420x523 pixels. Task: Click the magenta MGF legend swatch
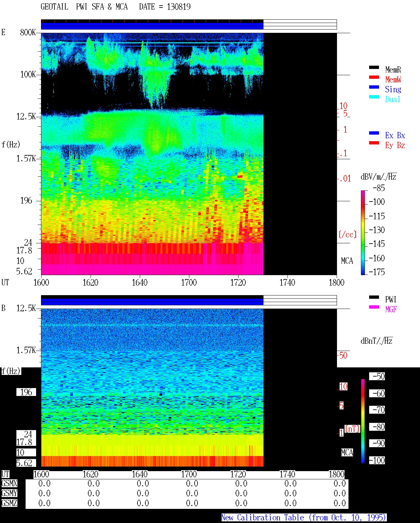[374, 307]
